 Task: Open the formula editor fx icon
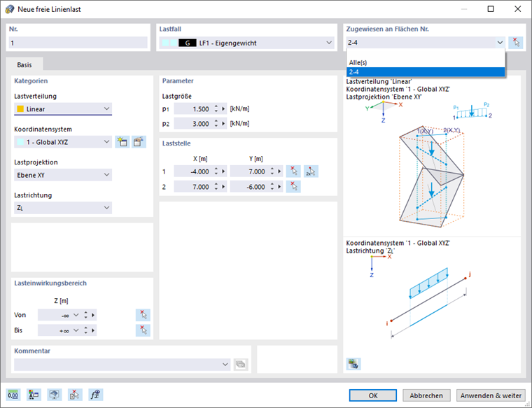[x=96, y=395]
